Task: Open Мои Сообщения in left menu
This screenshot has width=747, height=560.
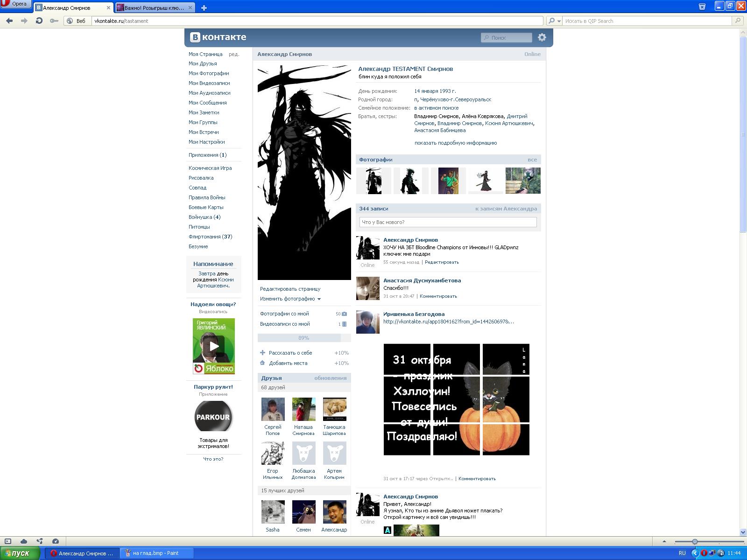Action: [207, 103]
